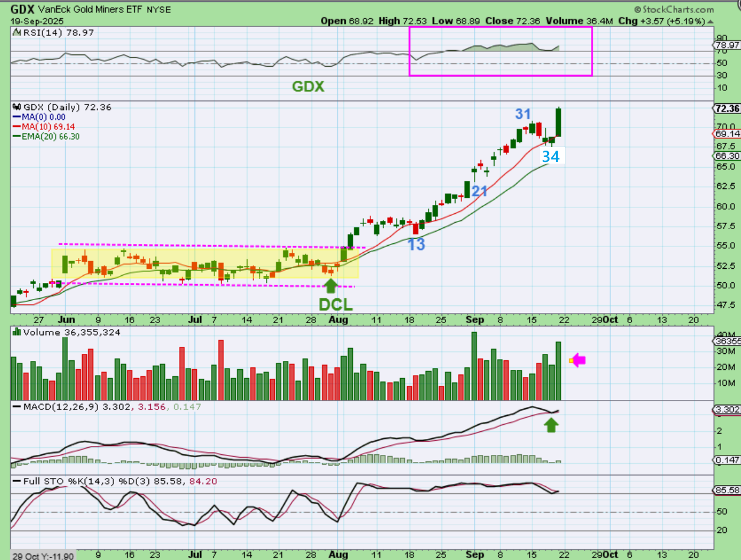Click the GDX (Daily) 72.36 label
Screen dimensions: 741x560
67,108
